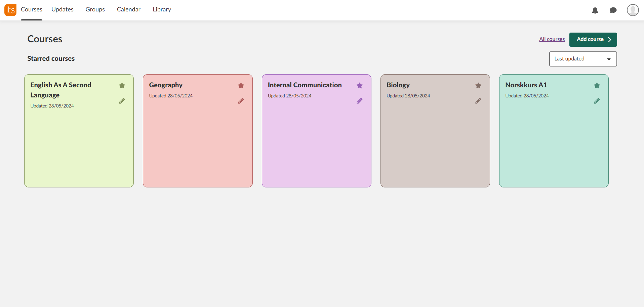Open the profile avatar menu
Image resolution: width=644 pixels, height=307 pixels.
(x=633, y=10)
